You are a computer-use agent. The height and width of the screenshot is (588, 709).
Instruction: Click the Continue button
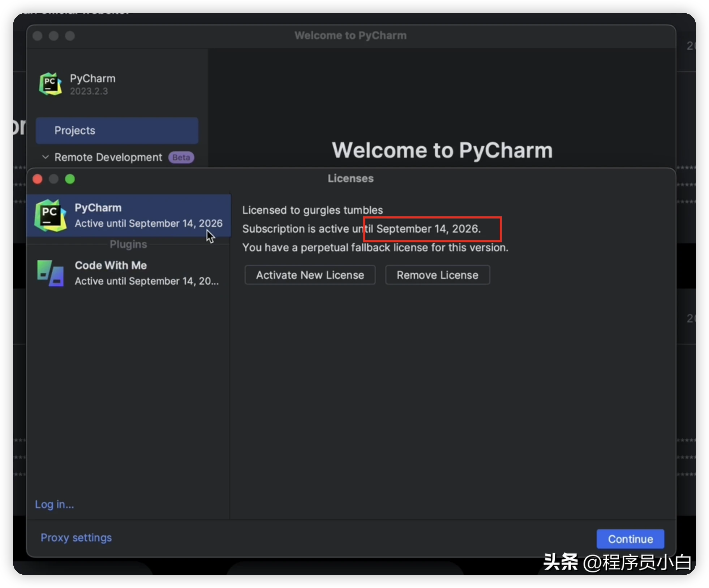pos(630,539)
